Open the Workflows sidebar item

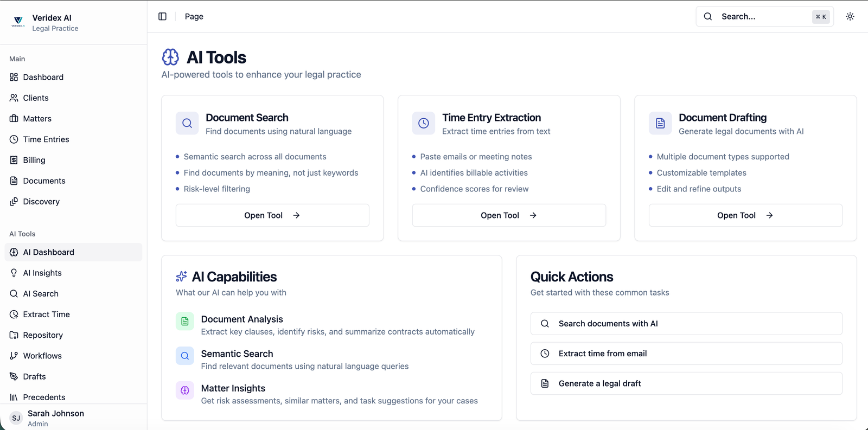pyautogui.click(x=42, y=356)
